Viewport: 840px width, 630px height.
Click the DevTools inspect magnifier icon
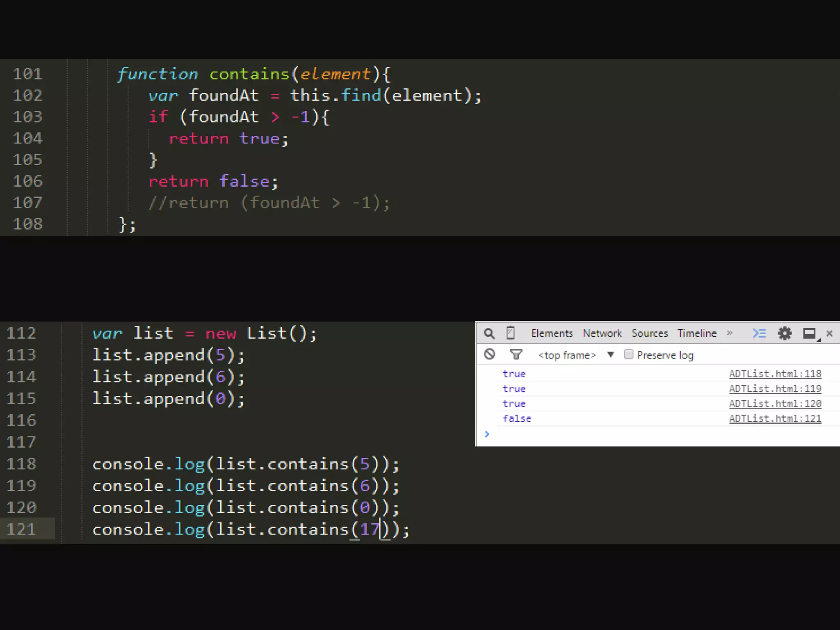(489, 333)
